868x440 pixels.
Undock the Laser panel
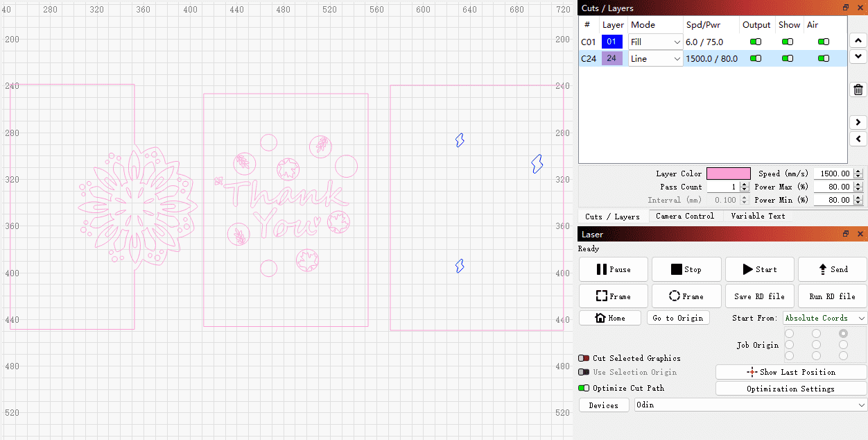point(846,235)
